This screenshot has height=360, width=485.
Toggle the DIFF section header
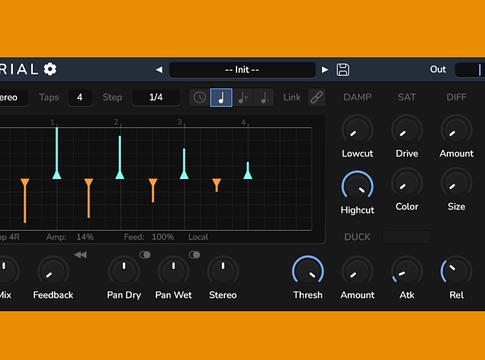click(x=456, y=97)
